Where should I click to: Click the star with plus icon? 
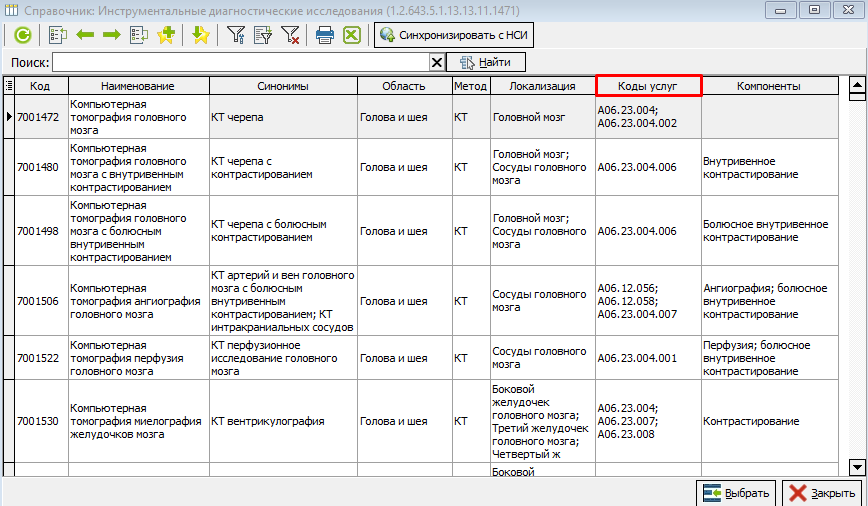tap(166, 35)
